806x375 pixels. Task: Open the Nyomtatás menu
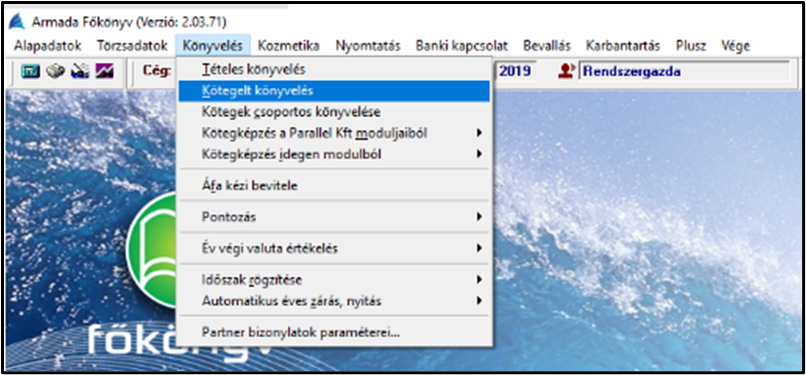pyautogui.click(x=368, y=46)
